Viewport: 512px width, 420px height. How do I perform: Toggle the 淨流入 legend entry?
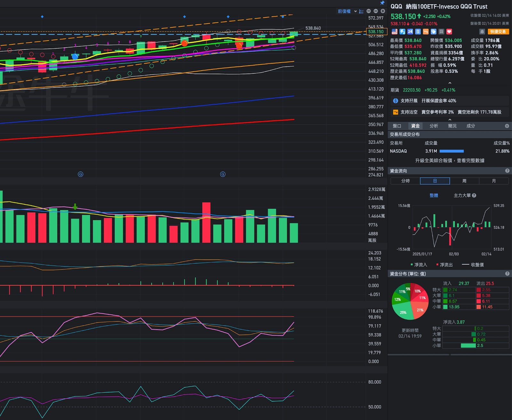[419, 265]
